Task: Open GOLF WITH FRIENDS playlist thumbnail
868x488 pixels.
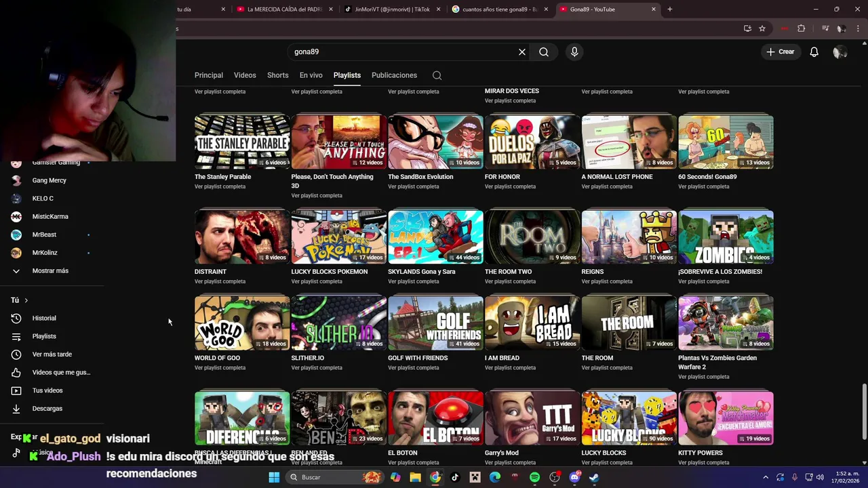Action: [x=435, y=323]
